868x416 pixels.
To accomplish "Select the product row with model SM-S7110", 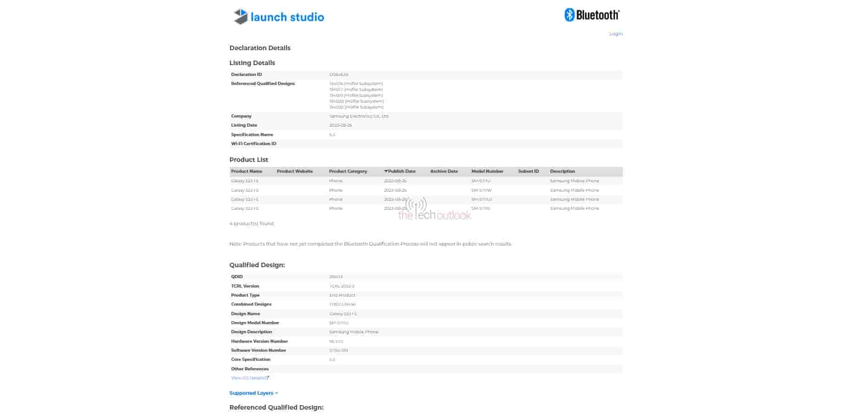I will pyautogui.click(x=480, y=208).
